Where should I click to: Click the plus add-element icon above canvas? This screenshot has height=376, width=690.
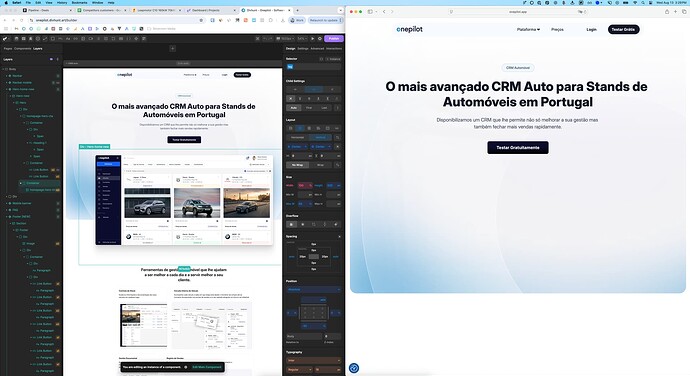click(x=172, y=48)
